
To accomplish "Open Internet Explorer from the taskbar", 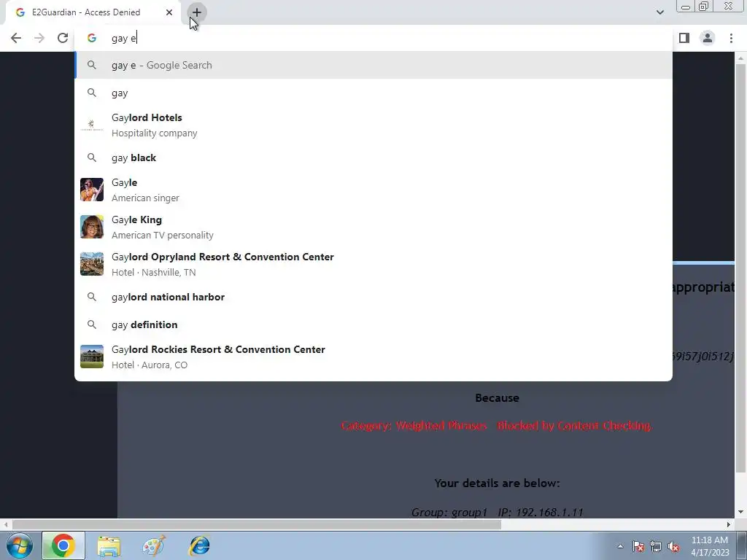I will pyautogui.click(x=199, y=545).
